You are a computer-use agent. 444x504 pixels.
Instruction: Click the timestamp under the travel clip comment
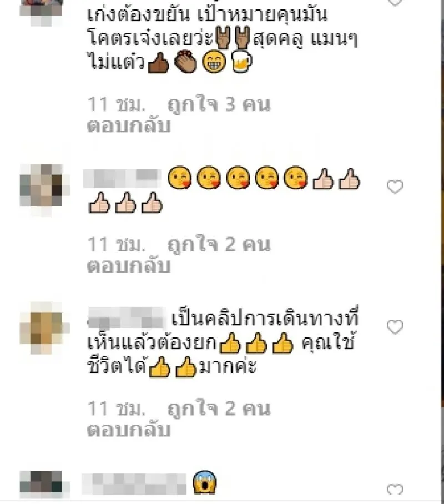click(x=117, y=409)
